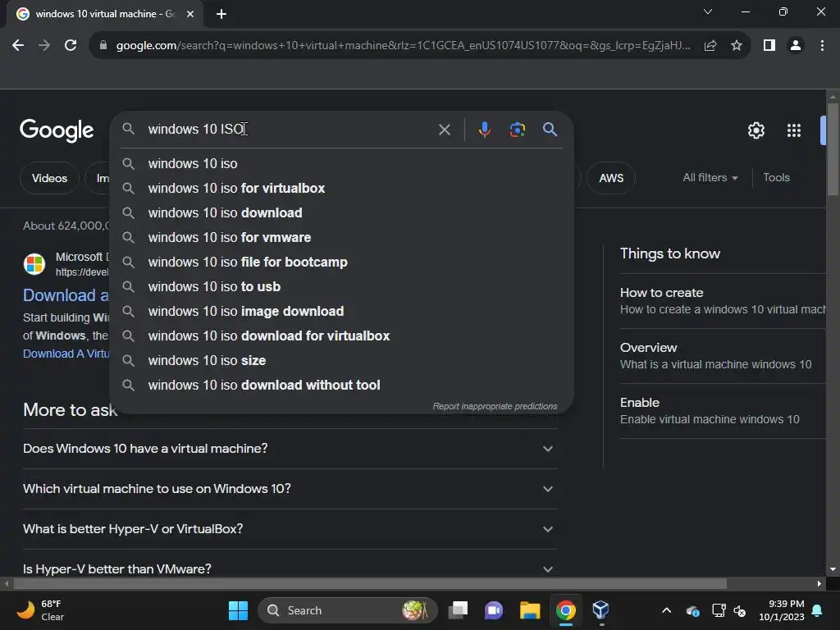840x630 pixels.
Task: Search by image with Google Lens
Action: [517, 130]
